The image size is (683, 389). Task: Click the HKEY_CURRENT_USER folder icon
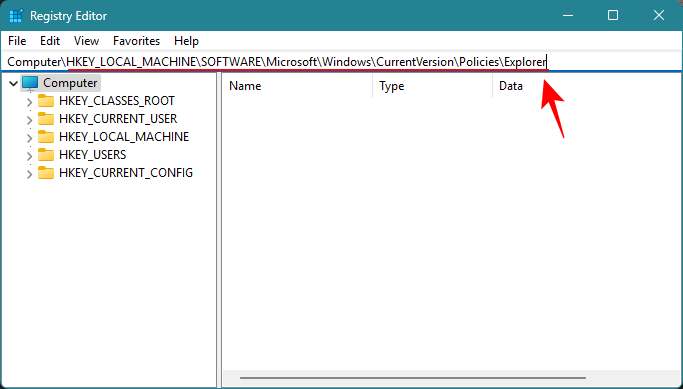point(46,118)
